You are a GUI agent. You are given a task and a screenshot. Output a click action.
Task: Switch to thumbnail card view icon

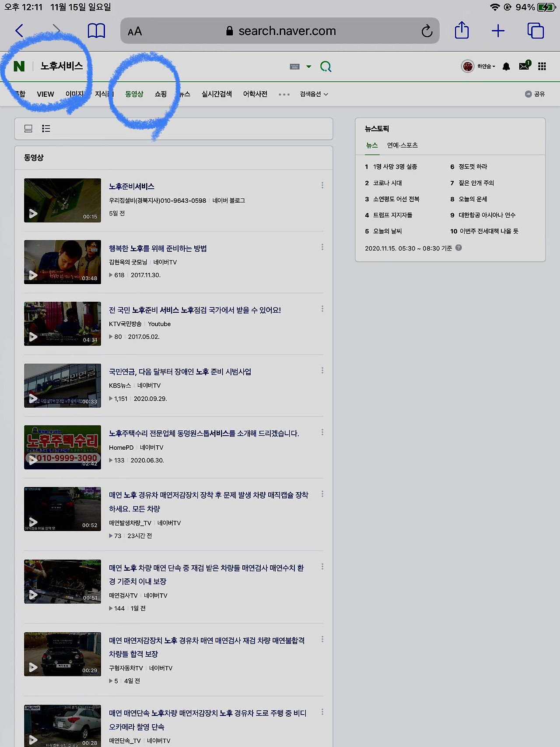28,128
